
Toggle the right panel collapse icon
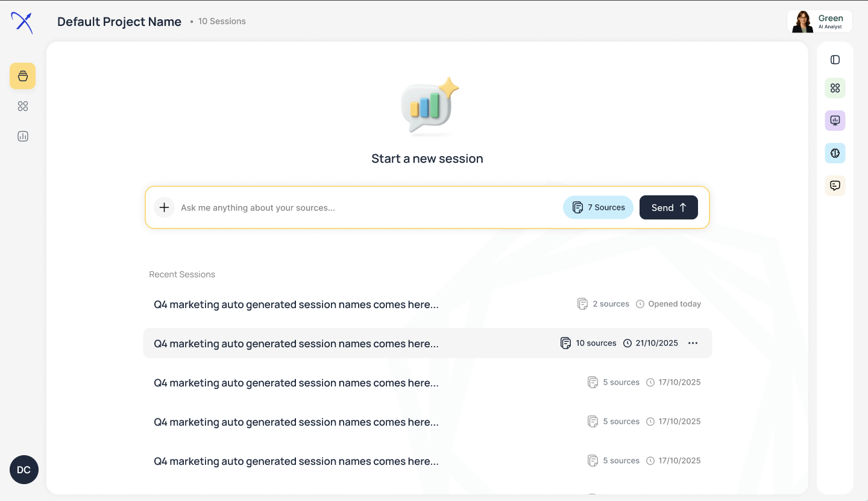click(835, 60)
